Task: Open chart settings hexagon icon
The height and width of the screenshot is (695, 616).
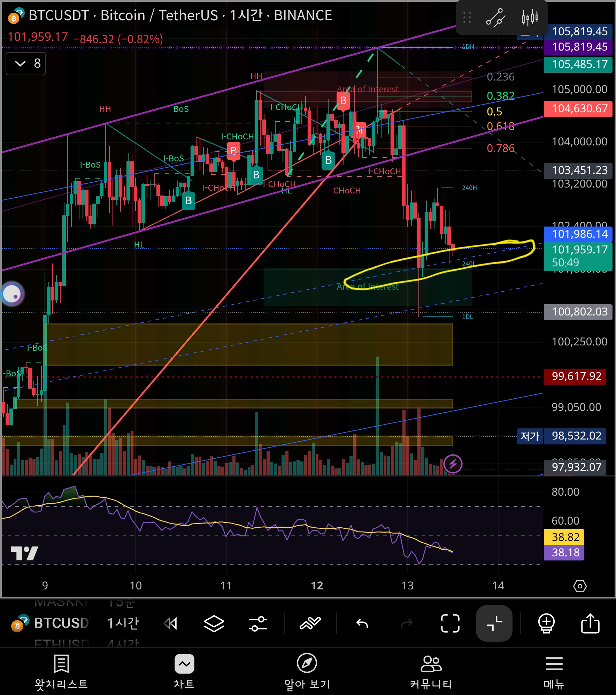Action: (580, 586)
